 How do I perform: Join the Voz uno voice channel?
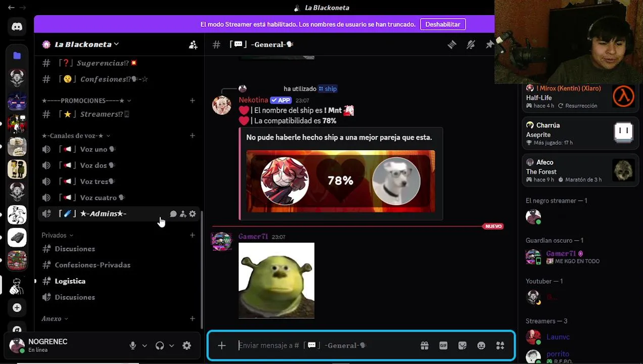(x=119, y=149)
